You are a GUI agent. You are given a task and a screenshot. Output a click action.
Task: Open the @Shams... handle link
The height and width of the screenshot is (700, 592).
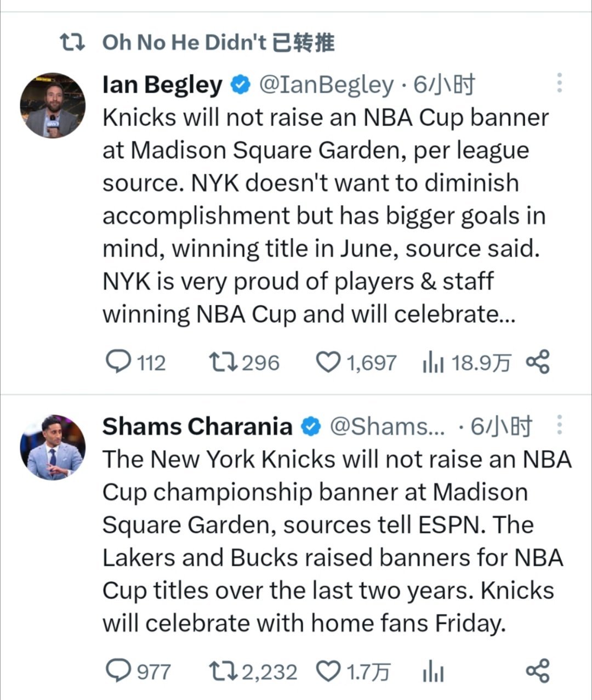tap(387, 426)
